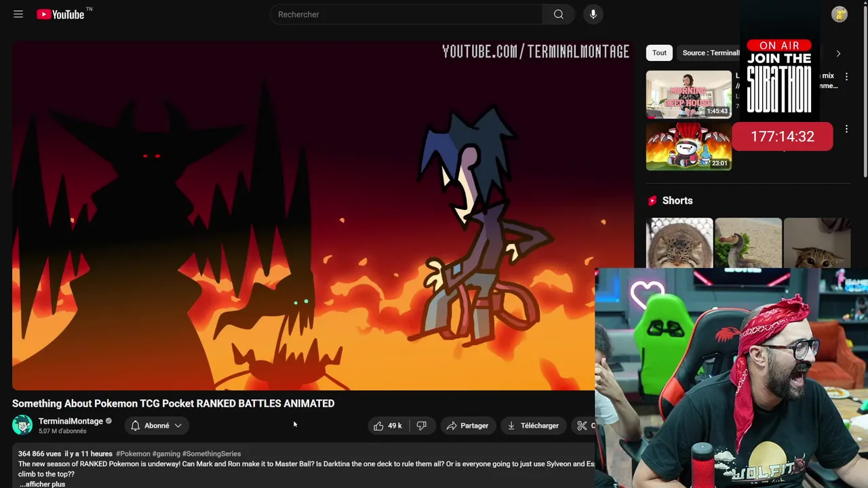868x488 pixels.
Task: Click the magnifying glass search button
Action: point(558,14)
